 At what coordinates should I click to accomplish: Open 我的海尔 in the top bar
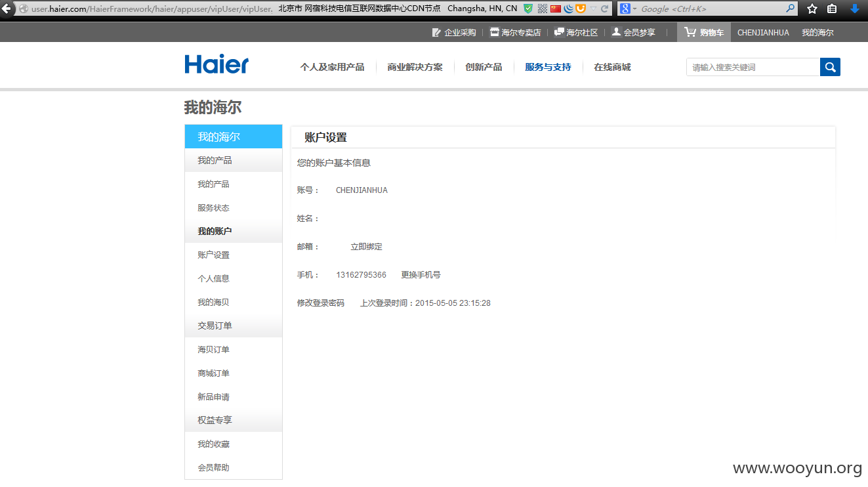[817, 32]
